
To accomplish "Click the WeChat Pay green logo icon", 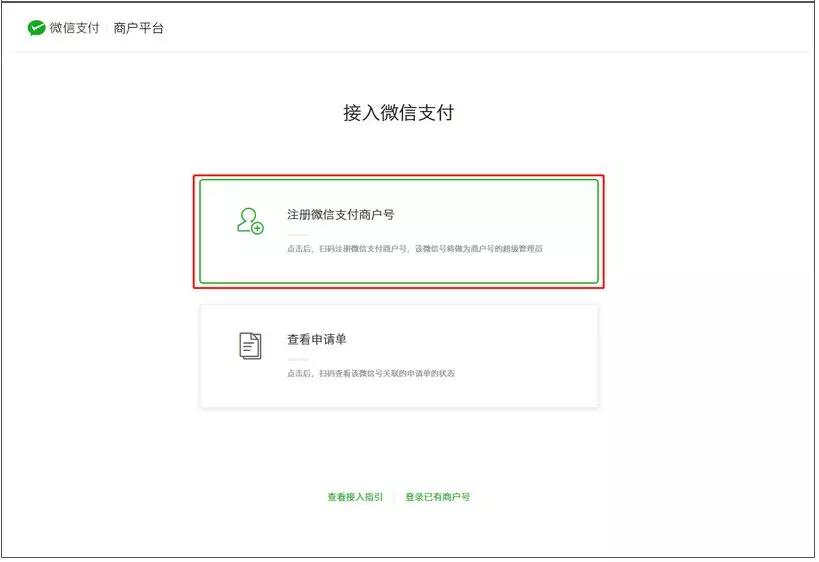I will pyautogui.click(x=37, y=28).
